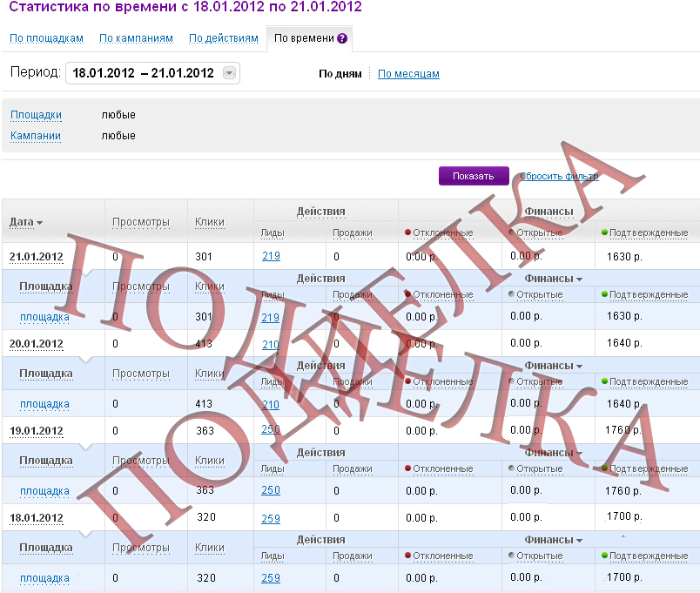Click red Отклоненные dot in 19.01.2012 sub-table
The image size is (700, 593).
pyautogui.click(x=408, y=468)
